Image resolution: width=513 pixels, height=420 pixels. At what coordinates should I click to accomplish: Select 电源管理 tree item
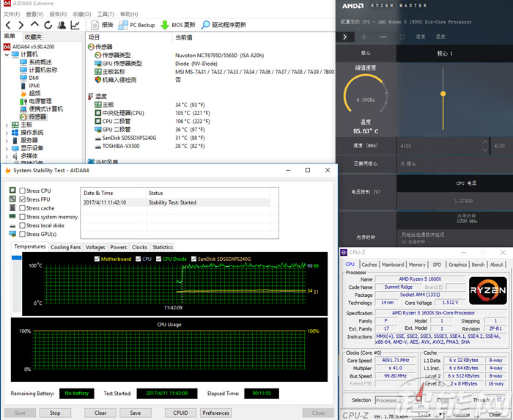coord(36,101)
